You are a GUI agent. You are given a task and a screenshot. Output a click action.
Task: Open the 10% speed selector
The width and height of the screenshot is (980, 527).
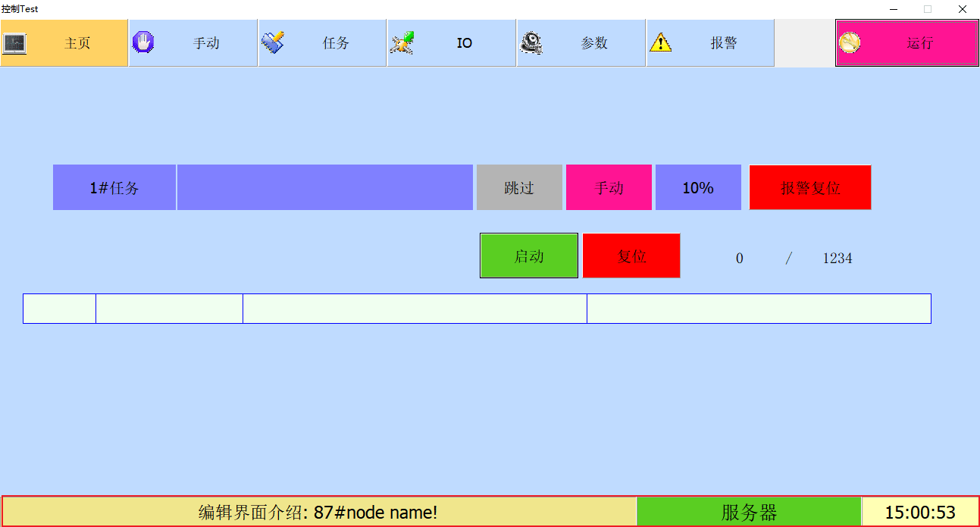[x=698, y=187]
